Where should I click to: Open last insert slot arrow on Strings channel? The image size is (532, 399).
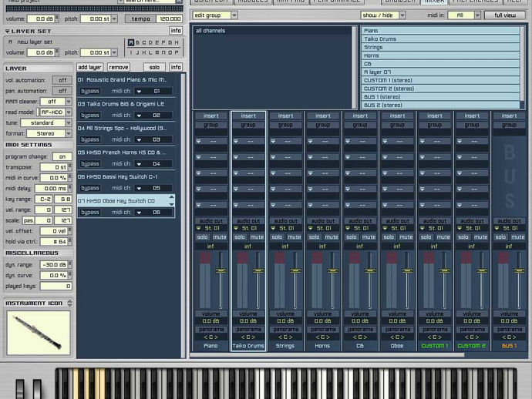(x=273, y=205)
